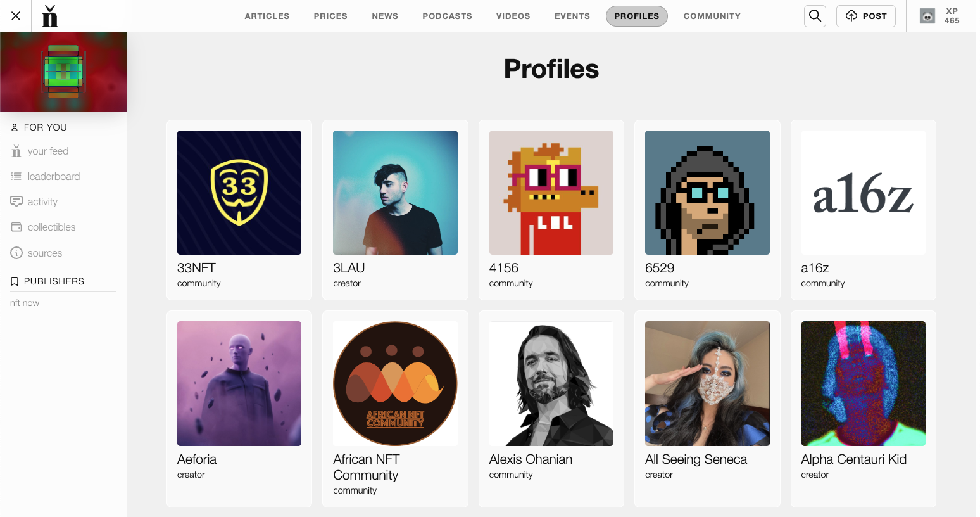Navigate to the Community tab
The height and width of the screenshot is (517, 980).
[x=712, y=16]
